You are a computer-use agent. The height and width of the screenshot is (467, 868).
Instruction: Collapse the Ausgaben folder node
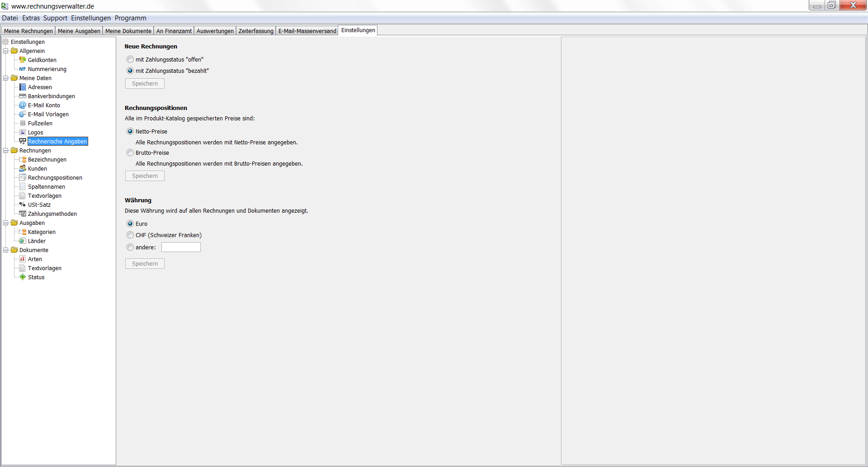coord(6,223)
